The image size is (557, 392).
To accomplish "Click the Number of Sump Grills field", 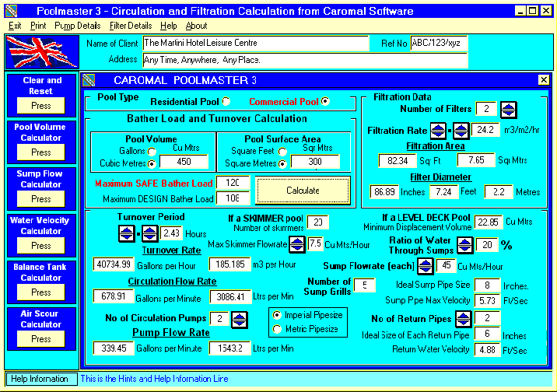I will pos(365,285).
